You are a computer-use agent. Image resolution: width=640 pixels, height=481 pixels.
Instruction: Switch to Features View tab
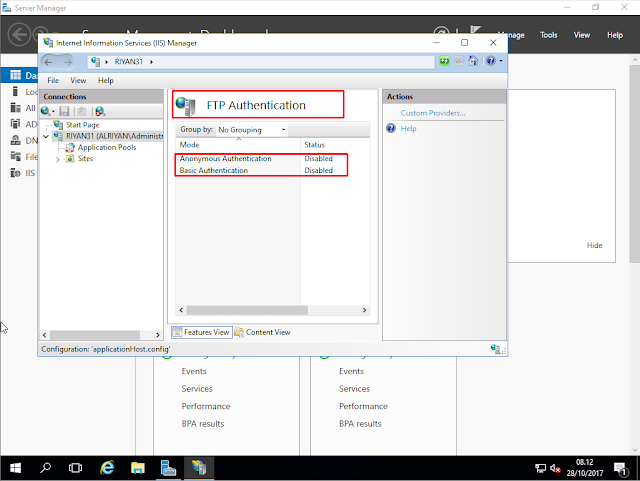[x=202, y=332]
